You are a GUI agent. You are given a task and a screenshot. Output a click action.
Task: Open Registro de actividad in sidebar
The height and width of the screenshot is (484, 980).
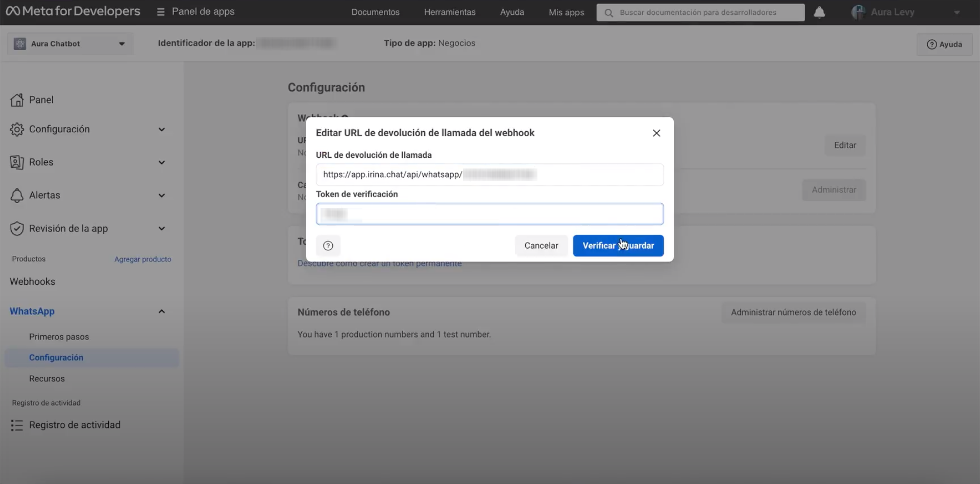(x=75, y=425)
